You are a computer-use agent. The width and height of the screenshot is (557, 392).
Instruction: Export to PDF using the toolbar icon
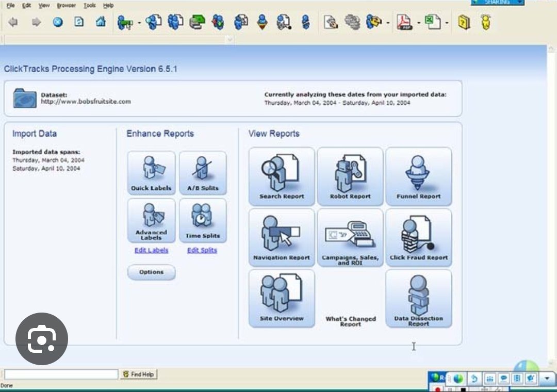pos(404,22)
